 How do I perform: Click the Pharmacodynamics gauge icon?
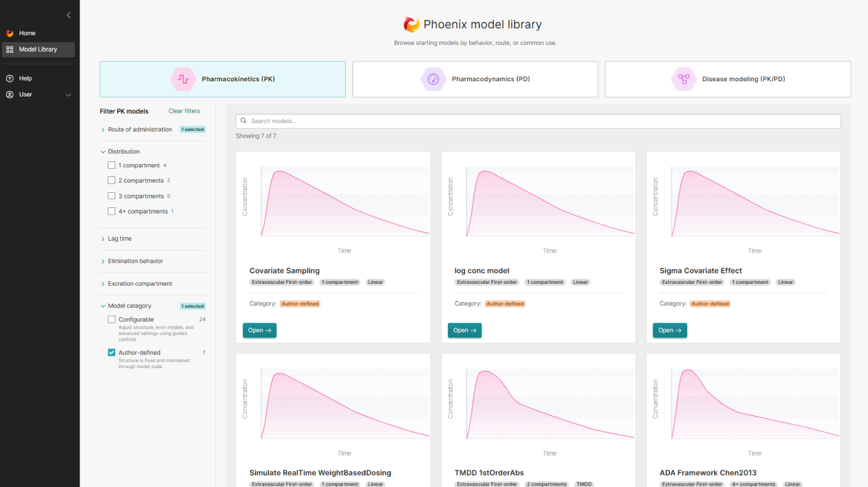click(x=433, y=79)
